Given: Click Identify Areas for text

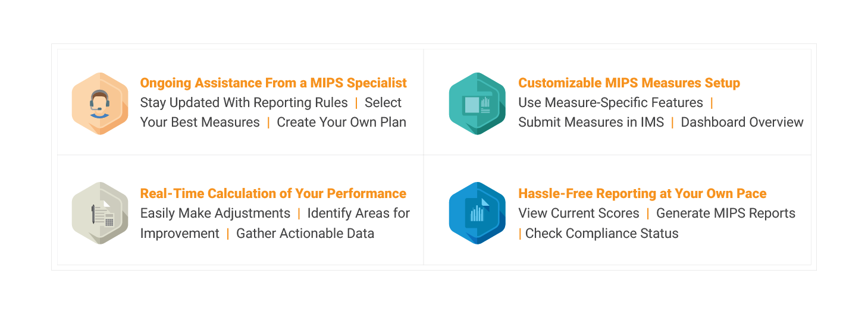Looking at the screenshot, I should click(x=359, y=213).
